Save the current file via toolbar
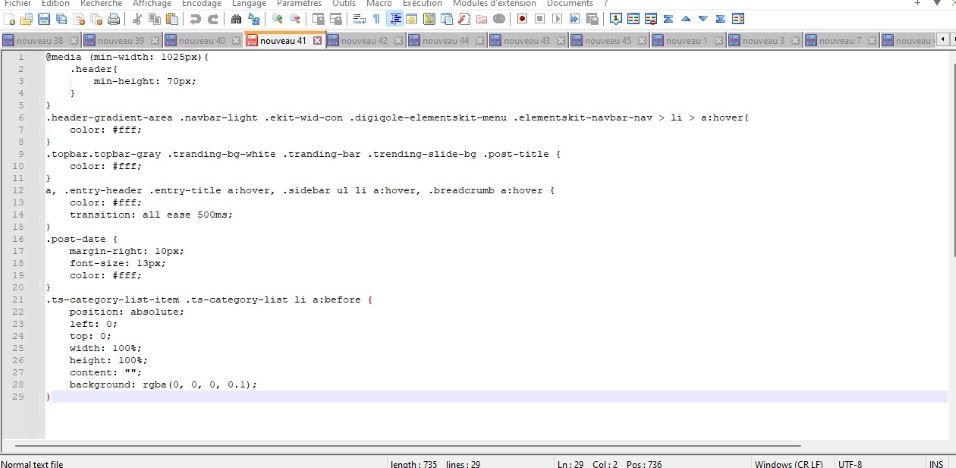The height and width of the screenshot is (468, 956). pyautogui.click(x=44, y=19)
